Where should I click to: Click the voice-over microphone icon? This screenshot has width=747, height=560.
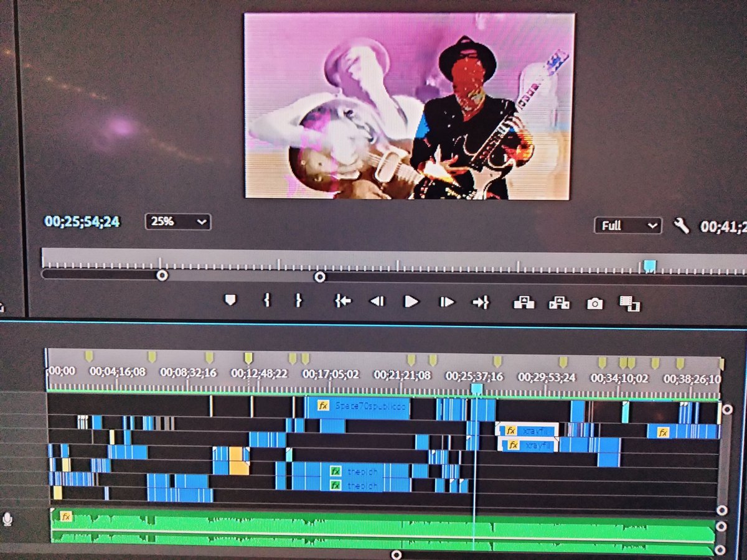coord(7,518)
